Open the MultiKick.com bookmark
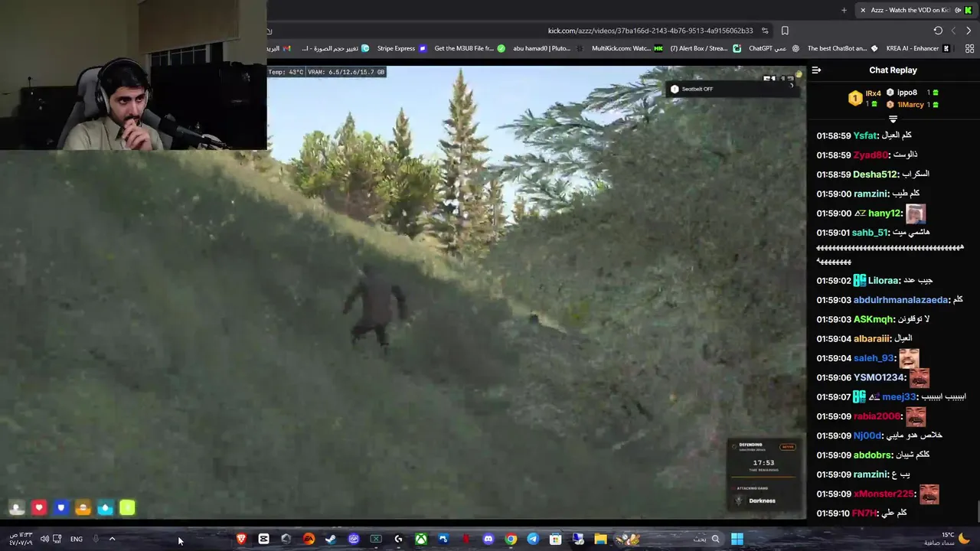Image resolution: width=980 pixels, height=551 pixels. click(627, 48)
